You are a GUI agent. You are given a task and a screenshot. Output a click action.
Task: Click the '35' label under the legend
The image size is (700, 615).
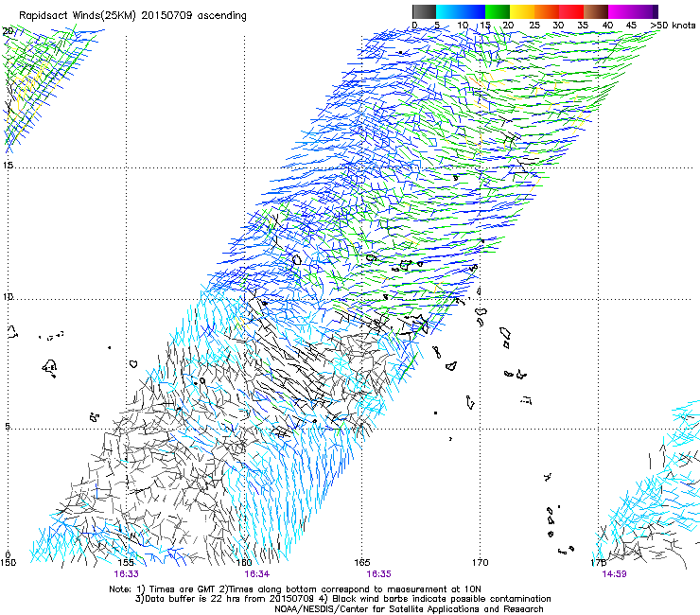pyautogui.click(x=583, y=26)
